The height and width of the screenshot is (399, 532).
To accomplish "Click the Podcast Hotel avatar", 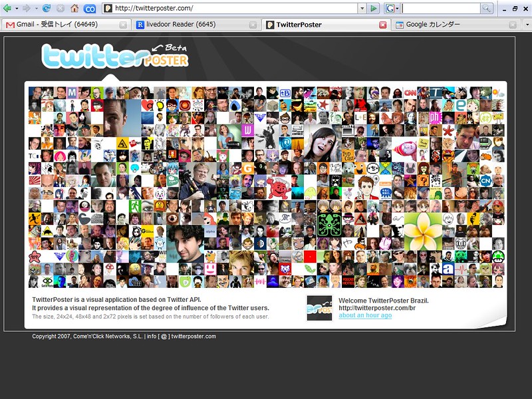I will [348, 281].
